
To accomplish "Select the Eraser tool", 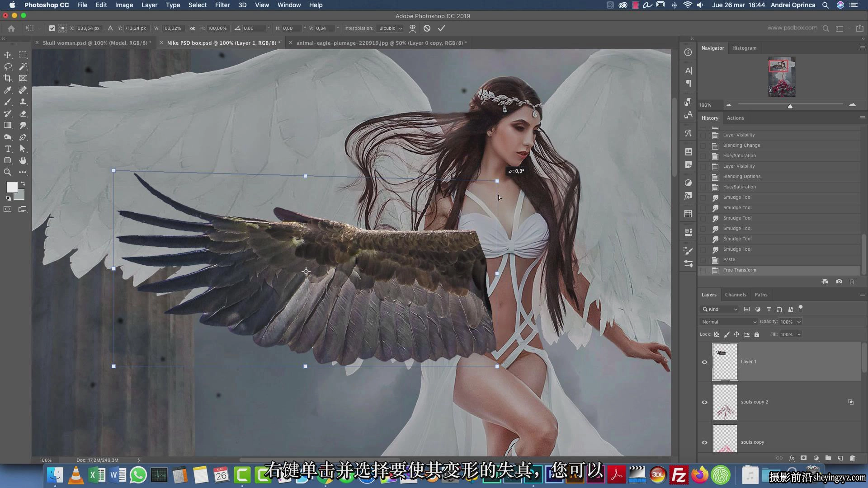I will point(23,113).
